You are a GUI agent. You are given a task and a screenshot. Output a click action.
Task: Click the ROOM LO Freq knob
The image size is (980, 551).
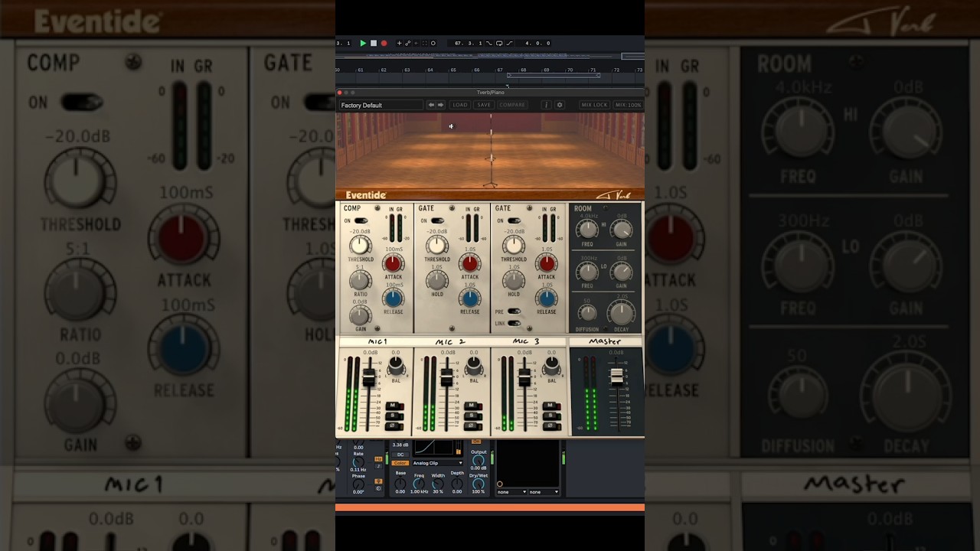tap(588, 272)
